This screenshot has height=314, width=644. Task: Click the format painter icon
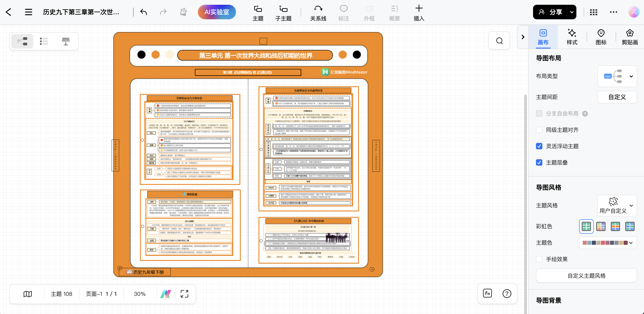tap(183, 12)
